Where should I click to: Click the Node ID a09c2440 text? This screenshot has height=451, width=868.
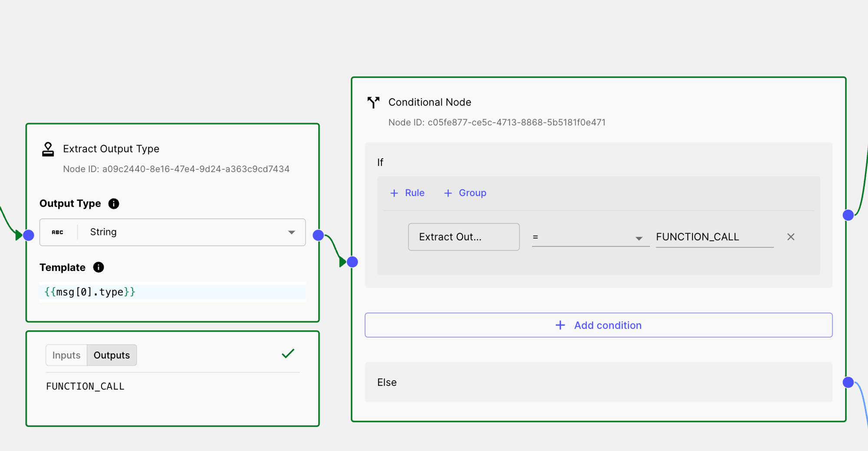tap(176, 169)
